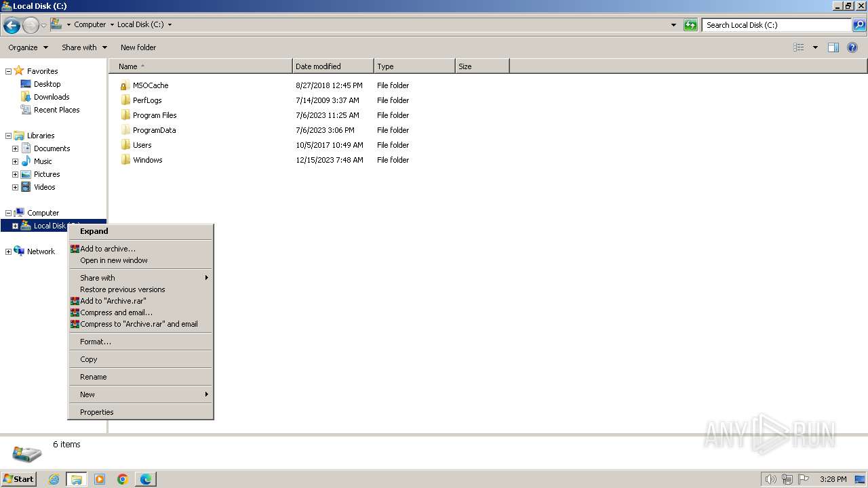Click Show desktop icon in tray

[861, 479]
